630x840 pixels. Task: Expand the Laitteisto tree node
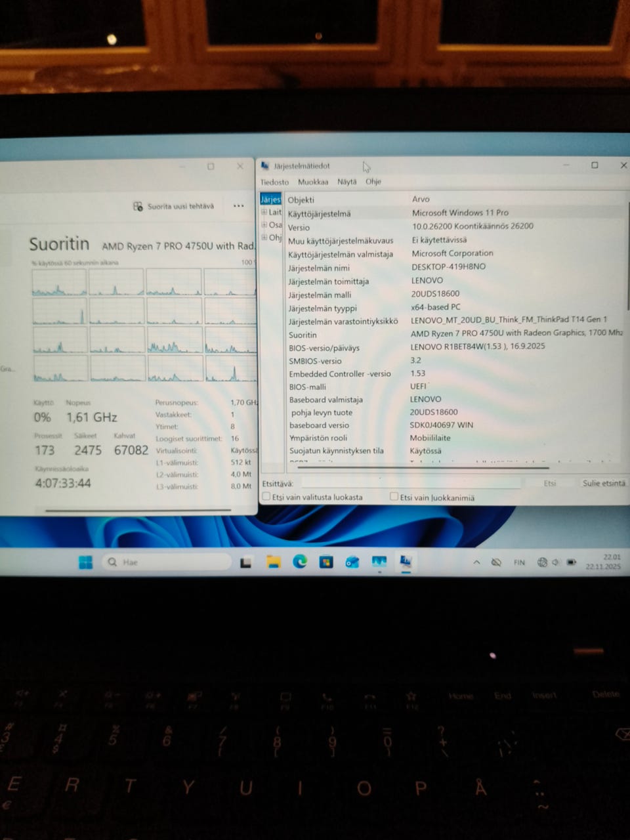click(x=264, y=212)
